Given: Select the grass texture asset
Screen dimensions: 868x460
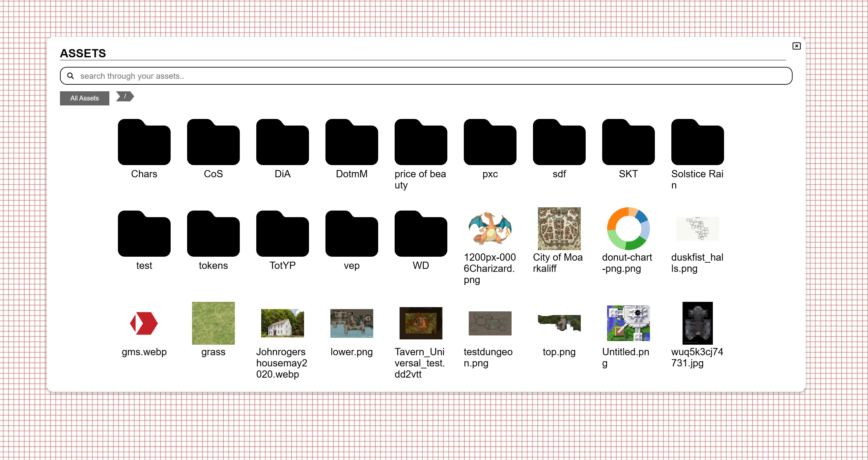Looking at the screenshot, I should tap(213, 323).
